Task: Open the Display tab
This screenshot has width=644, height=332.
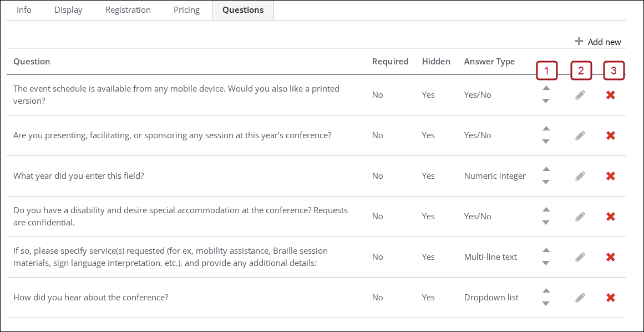Action: point(68,10)
